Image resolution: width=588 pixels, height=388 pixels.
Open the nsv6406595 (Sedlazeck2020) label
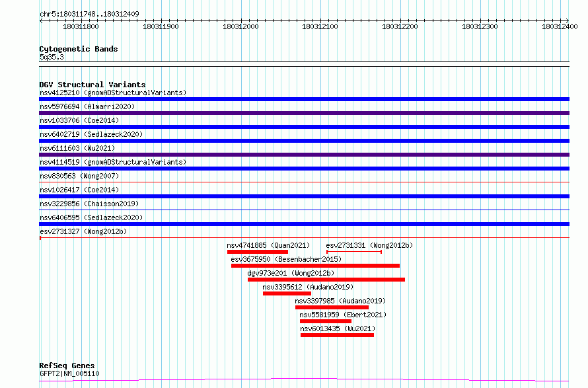pos(91,217)
